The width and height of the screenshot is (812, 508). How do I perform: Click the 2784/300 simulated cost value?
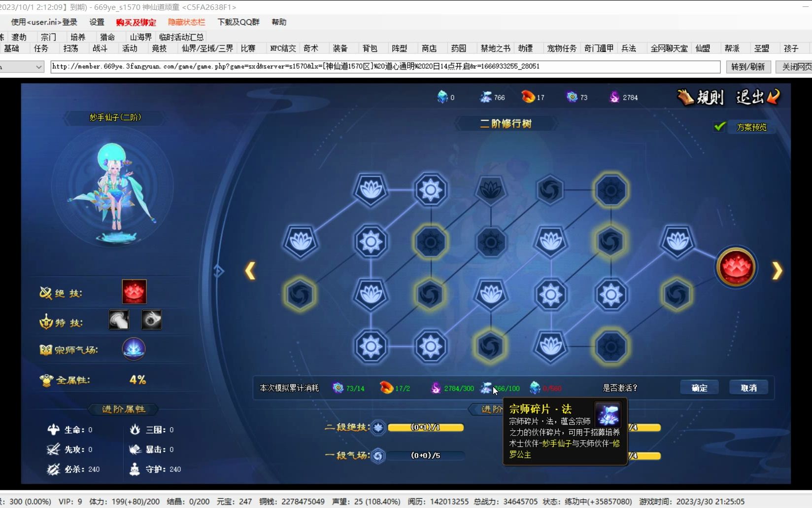click(459, 389)
